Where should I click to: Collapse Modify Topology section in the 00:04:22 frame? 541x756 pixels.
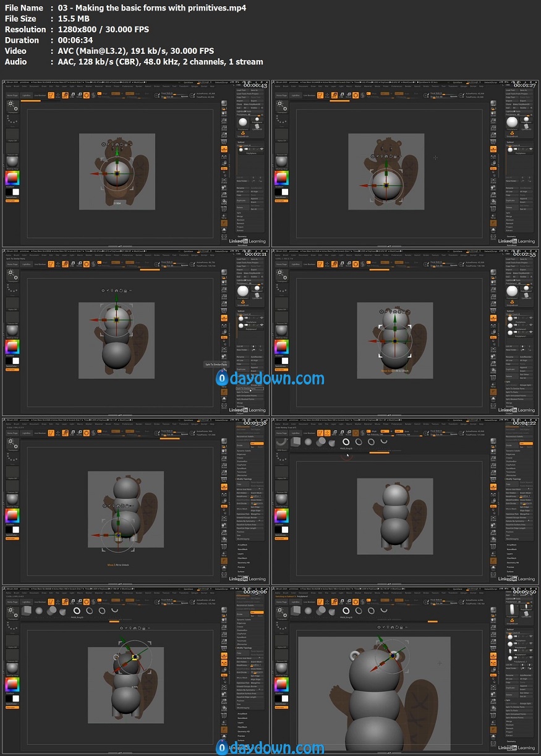pos(513,478)
